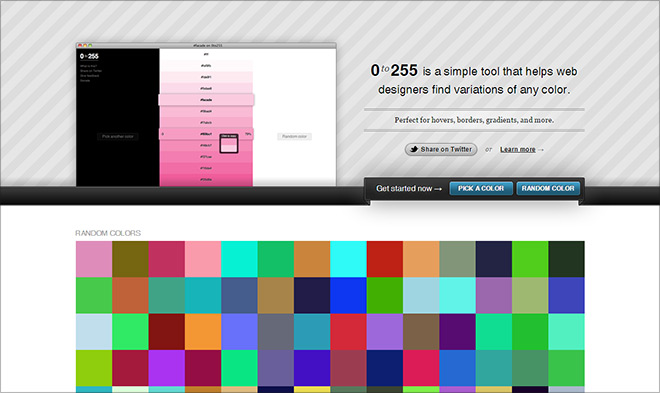Open the Learn more link

[518, 149]
